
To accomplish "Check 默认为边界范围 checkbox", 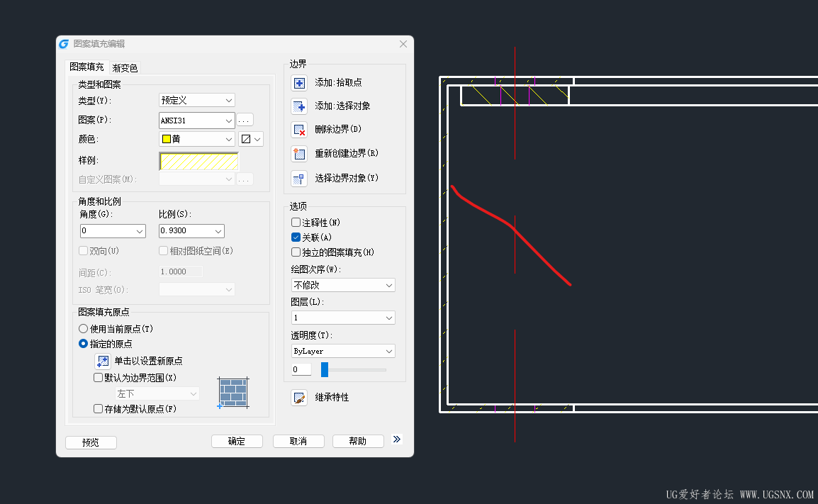I will (x=98, y=377).
